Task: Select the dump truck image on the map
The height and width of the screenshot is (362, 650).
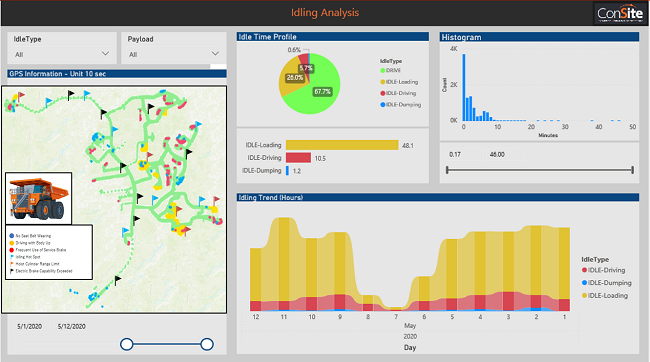Action: point(39,199)
